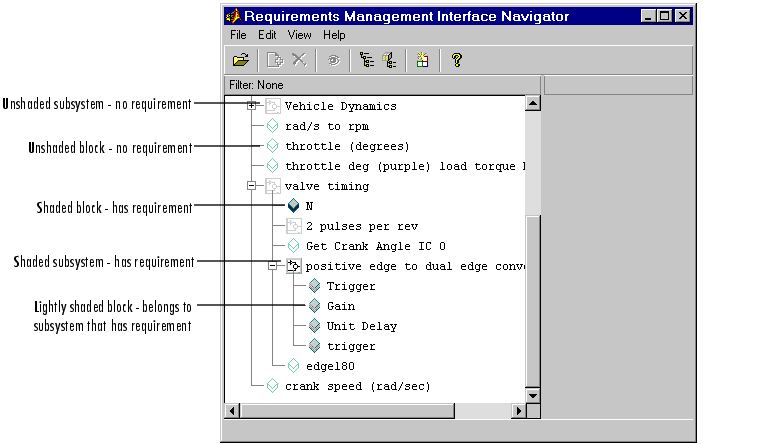This screenshot has width=758, height=444.
Task: Click the 'Get Crank Angle IC 0' label
Action: pos(376,246)
